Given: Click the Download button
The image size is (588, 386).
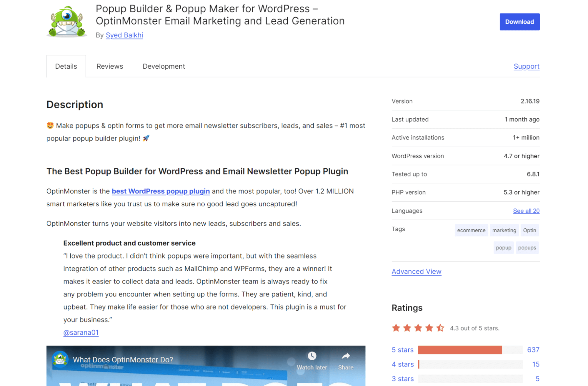Looking at the screenshot, I should (x=519, y=22).
